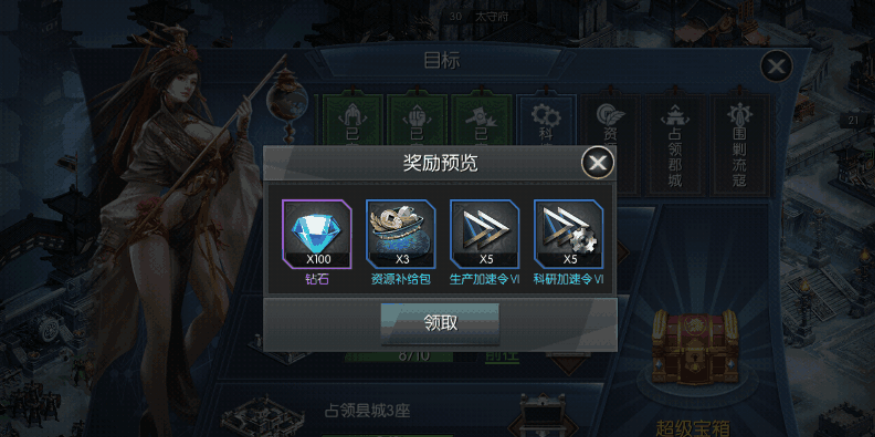Select the 科 gear research banner
Screen dimensions: 875x437
tap(546, 120)
